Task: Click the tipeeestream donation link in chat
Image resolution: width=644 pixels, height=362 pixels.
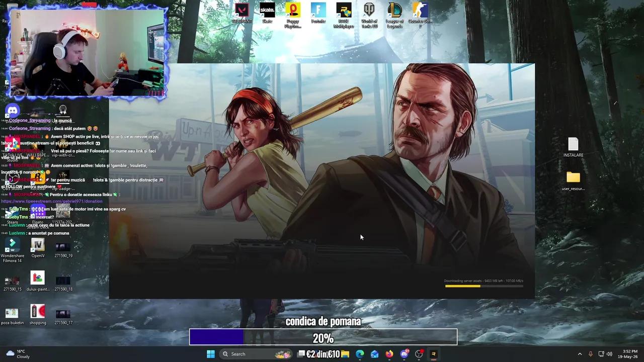Action: point(52,201)
